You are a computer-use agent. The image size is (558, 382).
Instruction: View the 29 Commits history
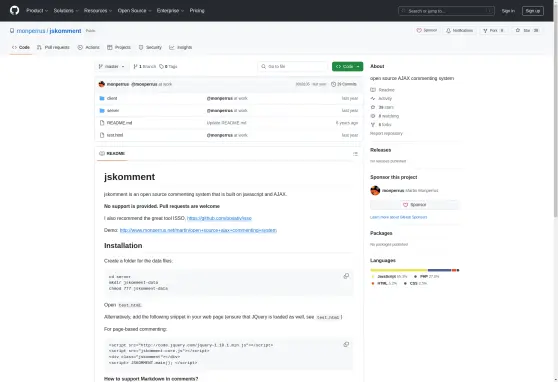tap(344, 84)
